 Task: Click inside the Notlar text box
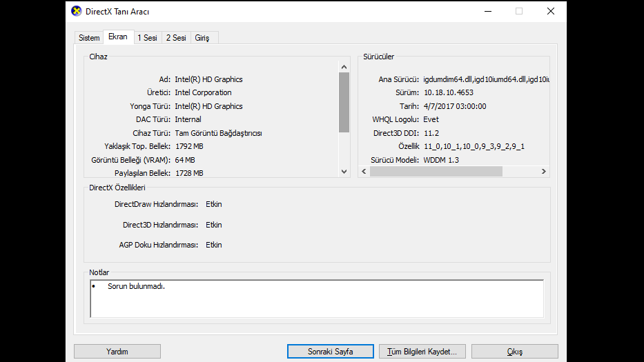pyautogui.click(x=317, y=299)
